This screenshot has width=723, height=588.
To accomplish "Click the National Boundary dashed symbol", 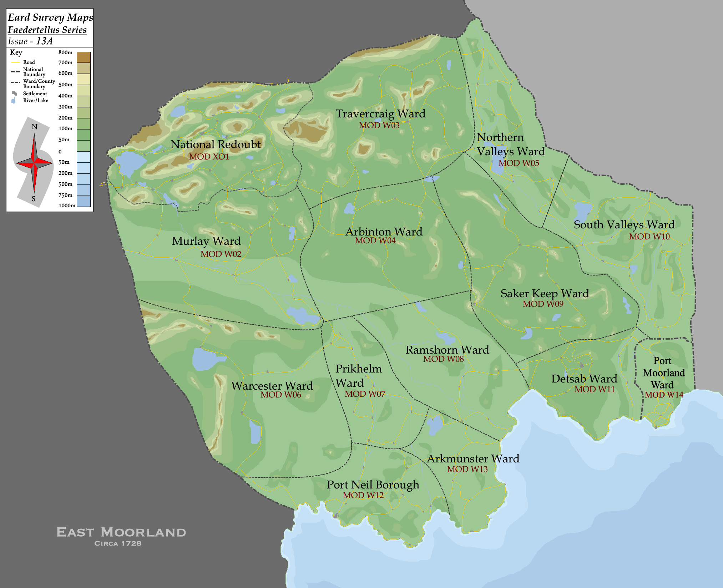I will click(x=15, y=72).
